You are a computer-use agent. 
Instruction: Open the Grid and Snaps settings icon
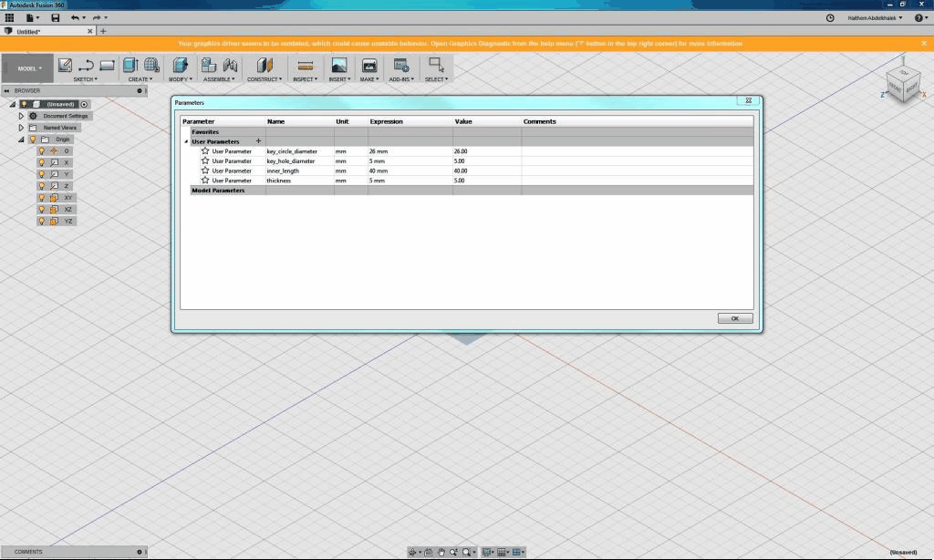click(502, 553)
